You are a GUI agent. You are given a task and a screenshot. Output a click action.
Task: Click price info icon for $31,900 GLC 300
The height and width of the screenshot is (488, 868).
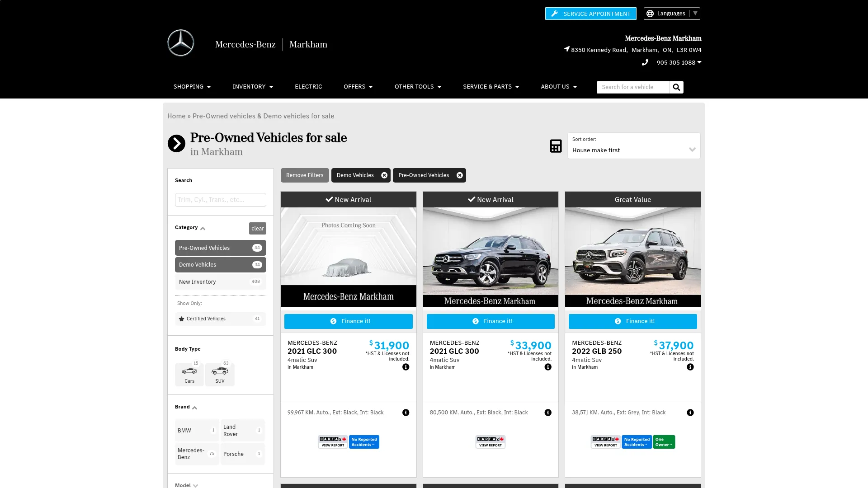pos(406,367)
